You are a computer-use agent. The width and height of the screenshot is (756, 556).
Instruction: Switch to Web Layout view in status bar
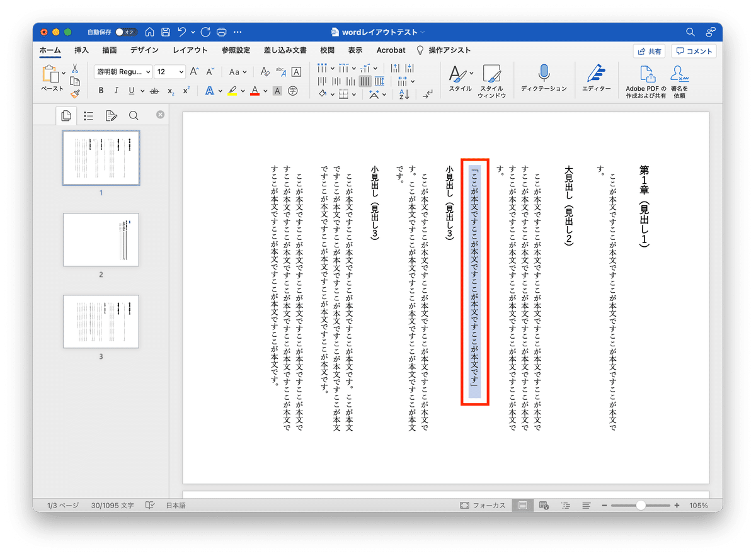tap(544, 505)
